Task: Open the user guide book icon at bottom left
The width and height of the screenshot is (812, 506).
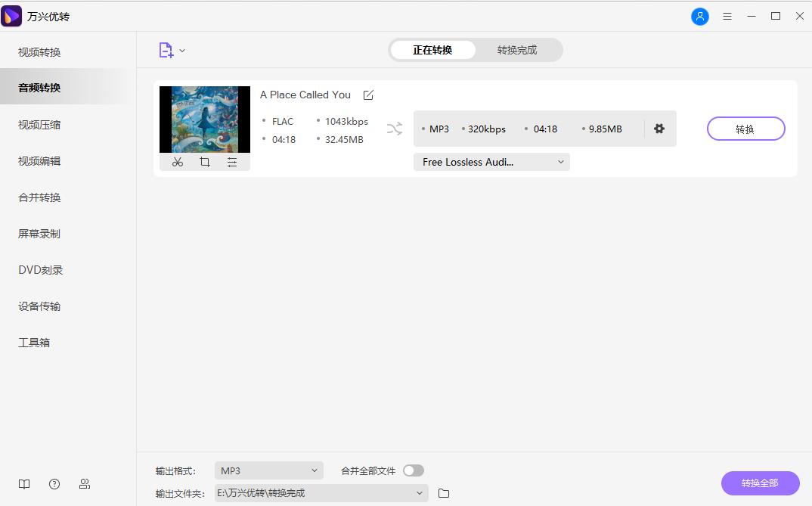Action: pyautogui.click(x=23, y=484)
